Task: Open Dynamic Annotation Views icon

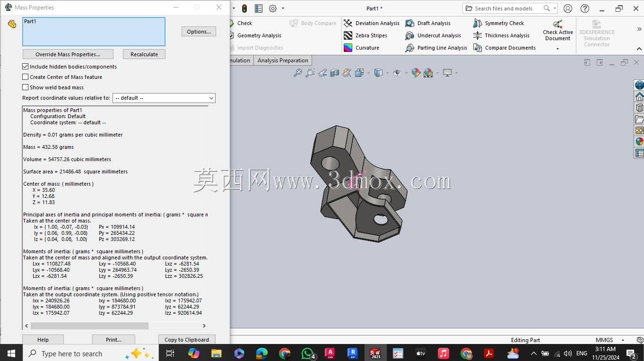Action: [347, 73]
